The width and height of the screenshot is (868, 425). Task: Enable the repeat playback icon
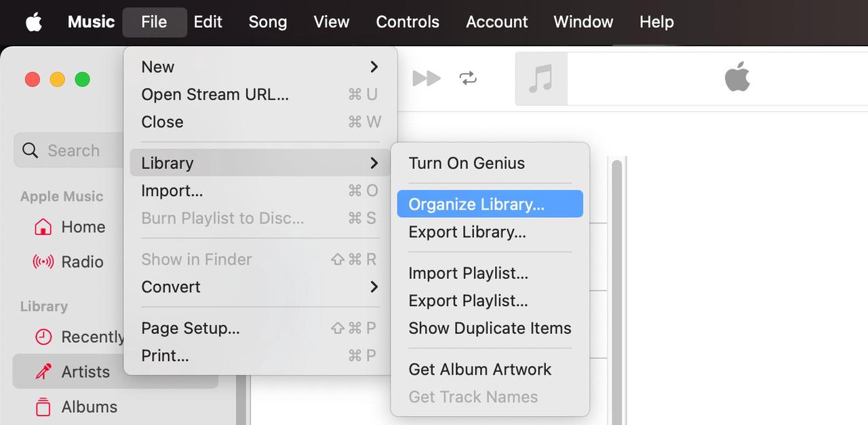point(469,78)
